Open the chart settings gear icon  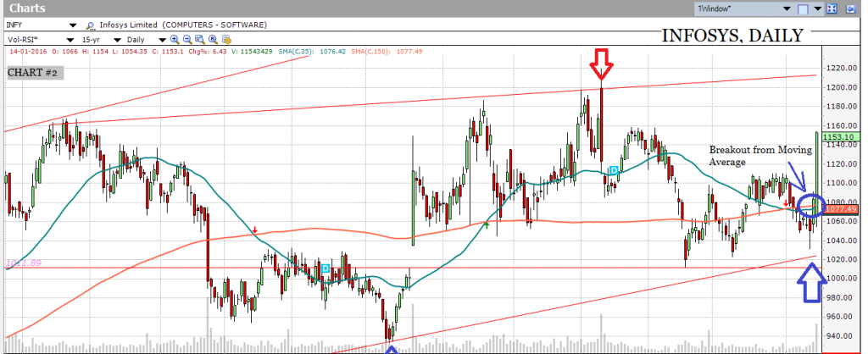pyautogui.click(x=225, y=39)
